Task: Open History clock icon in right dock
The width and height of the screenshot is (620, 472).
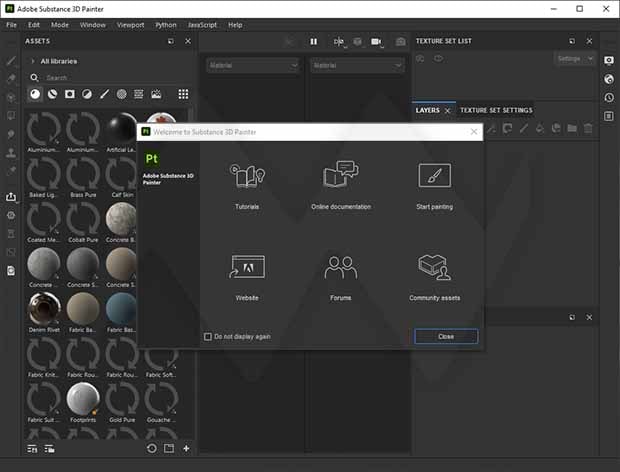Action: [x=609, y=97]
